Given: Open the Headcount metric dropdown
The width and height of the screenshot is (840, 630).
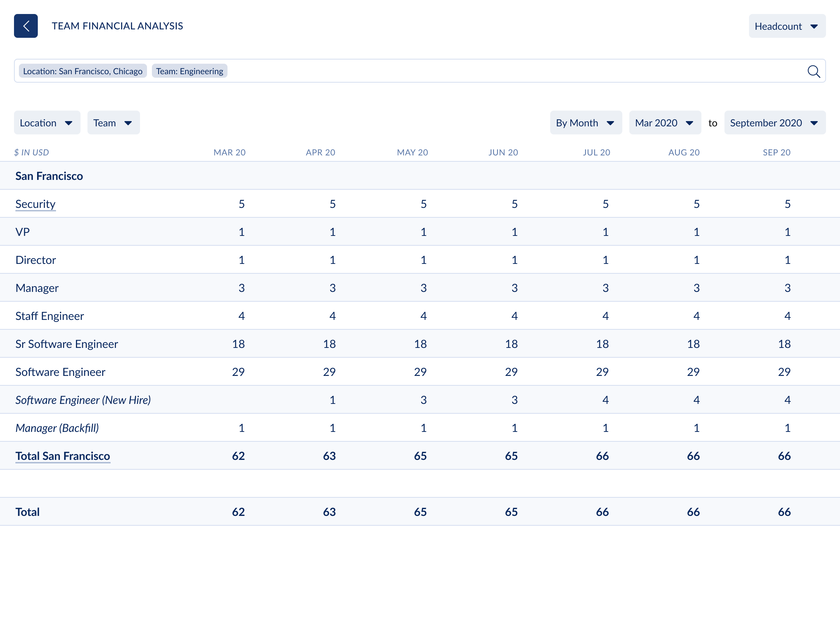Looking at the screenshot, I should click(x=786, y=26).
